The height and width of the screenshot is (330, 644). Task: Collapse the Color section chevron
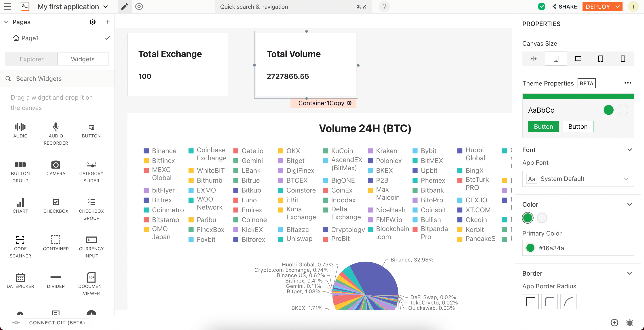629,205
